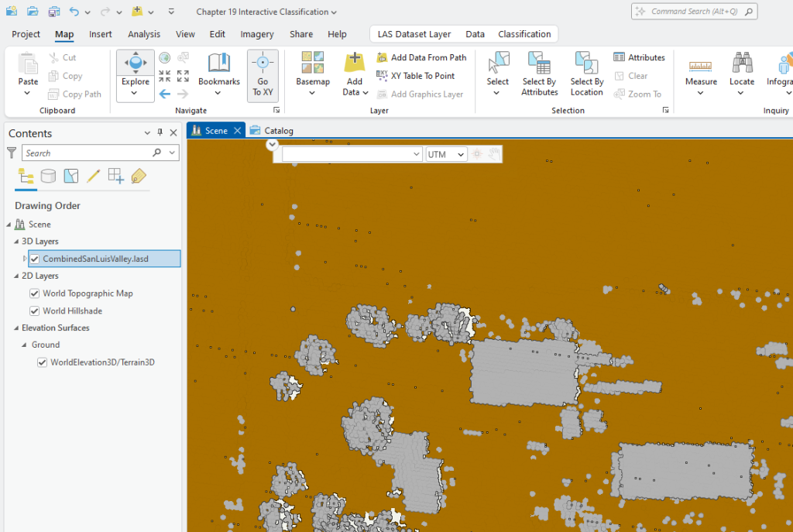Image resolution: width=793 pixels, height=532 pixels.
Task: Switch to the Classification ribbon tab
Action: point(524,34)
